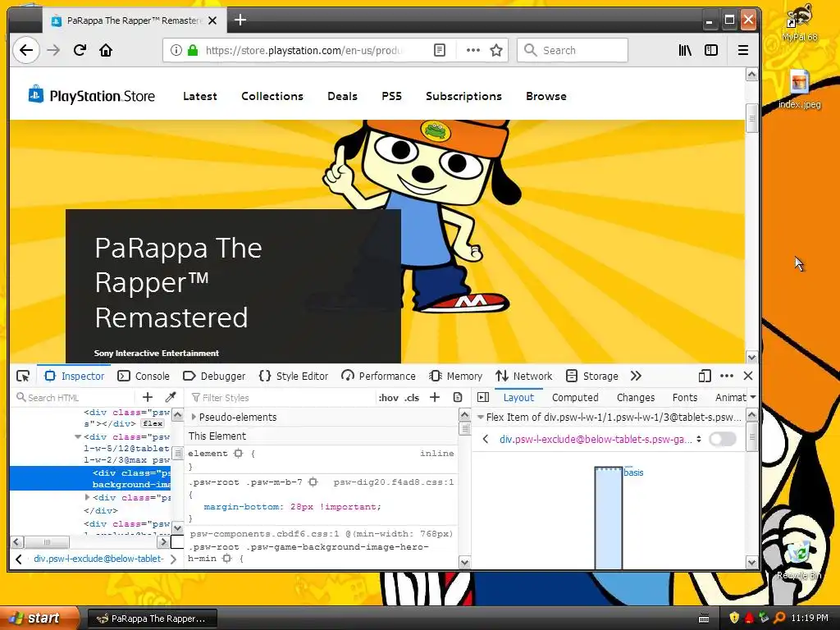Image resolution: width=840 pixels, height=630 pixels.
Task: Go back with the browser back arrow
Action: [x=25, y=50]
